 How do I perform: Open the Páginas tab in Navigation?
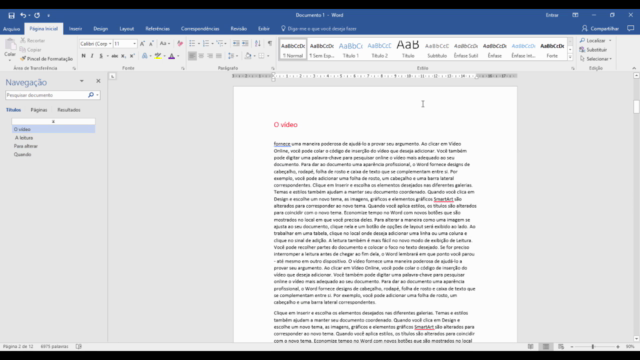click(x=39, y=110)
